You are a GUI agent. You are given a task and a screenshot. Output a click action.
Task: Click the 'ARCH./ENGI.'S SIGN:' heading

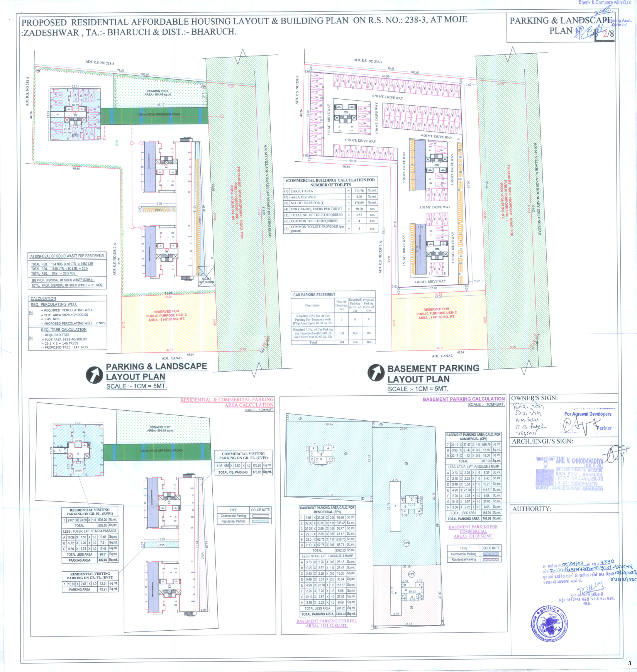click(542, 441)
